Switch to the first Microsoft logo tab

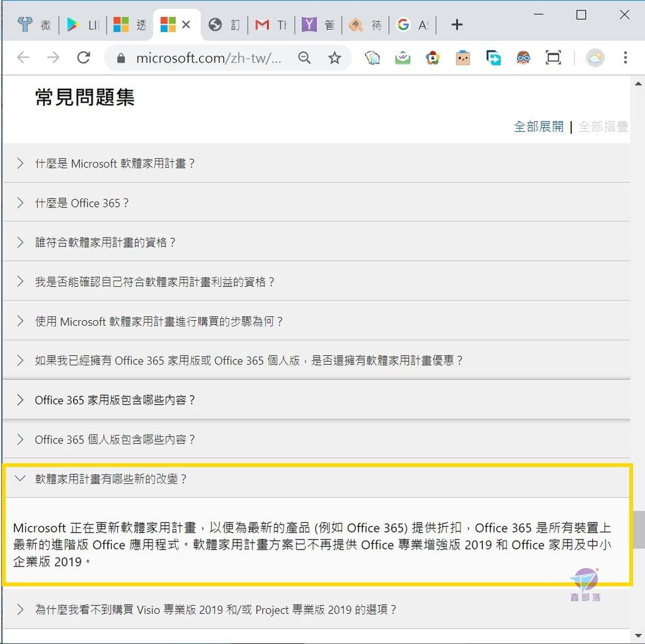pyautogui.click(x=130, y=25)
